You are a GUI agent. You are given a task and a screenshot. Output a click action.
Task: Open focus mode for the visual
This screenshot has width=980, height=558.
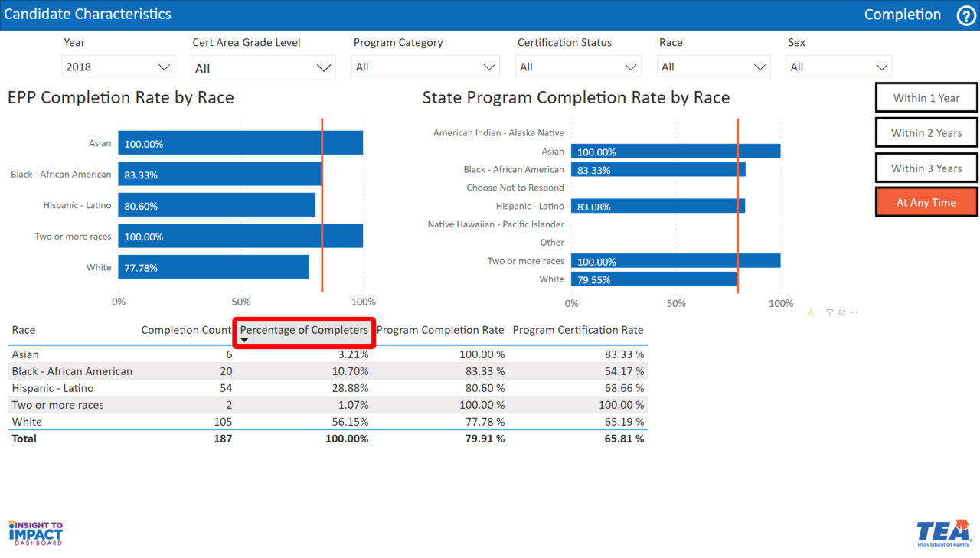click(842, 313)
